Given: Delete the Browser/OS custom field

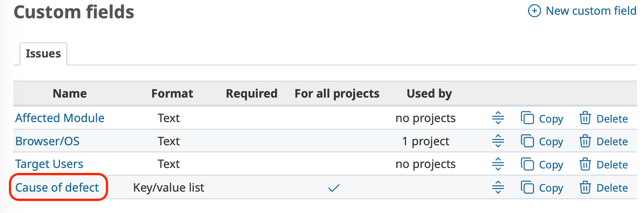Looking at the screenshot, I should coord(612,142).
